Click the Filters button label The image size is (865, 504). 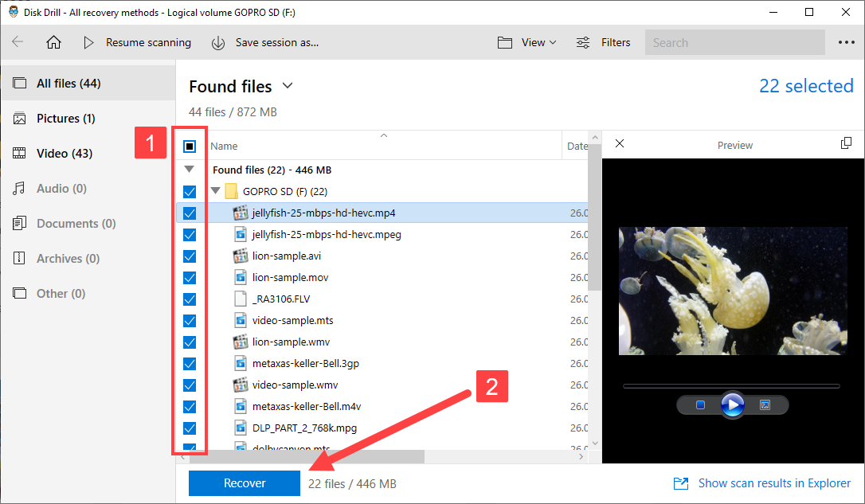[x=616, y=42]
